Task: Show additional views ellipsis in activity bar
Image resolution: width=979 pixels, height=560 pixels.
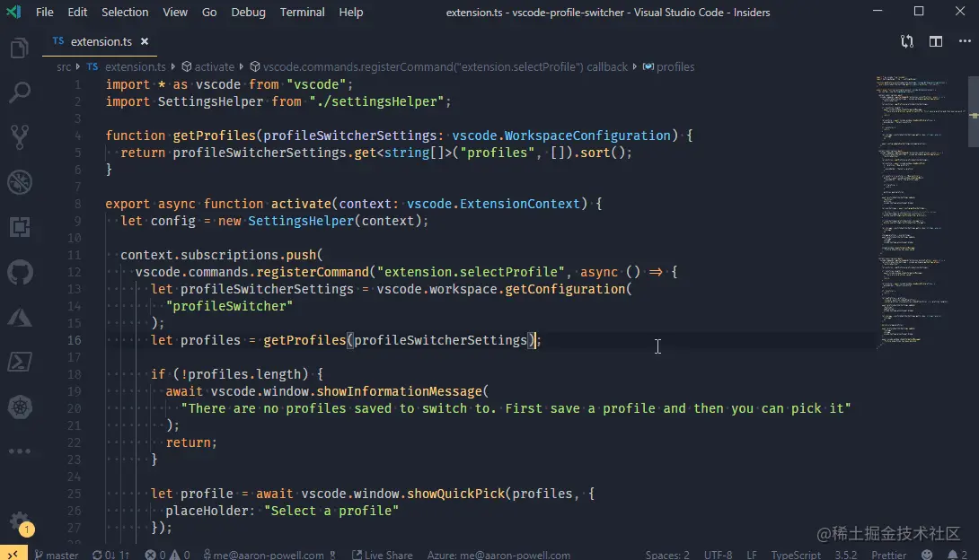Action: pyautogui.click(x=20, y=451)
